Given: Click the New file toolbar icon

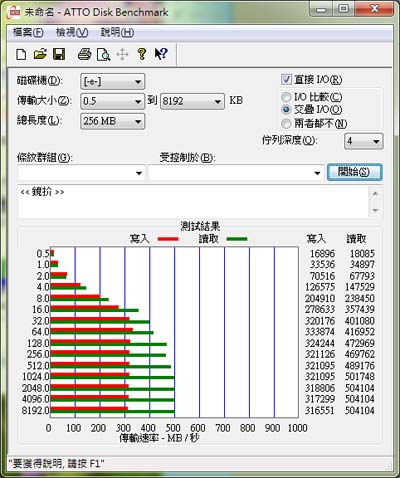Looking at the screenshot, I should coord(21,54).
